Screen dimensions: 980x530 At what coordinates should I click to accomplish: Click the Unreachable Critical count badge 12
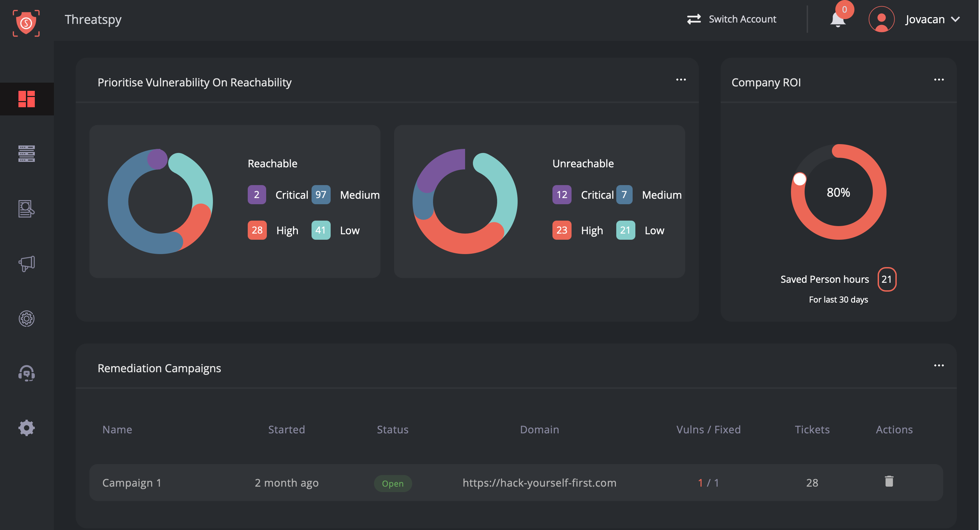click(x=562, y=195)
